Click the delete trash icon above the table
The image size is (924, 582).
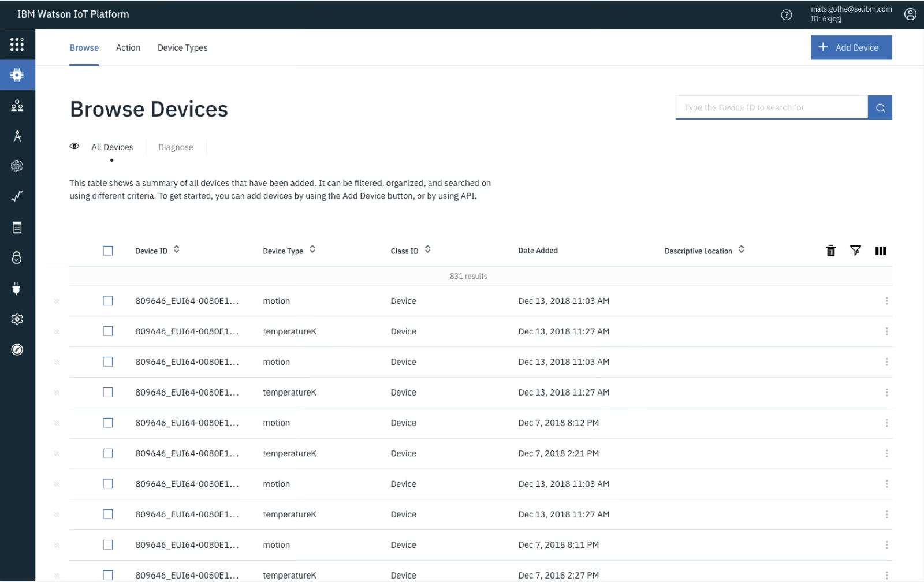click(x=830, y=251)
